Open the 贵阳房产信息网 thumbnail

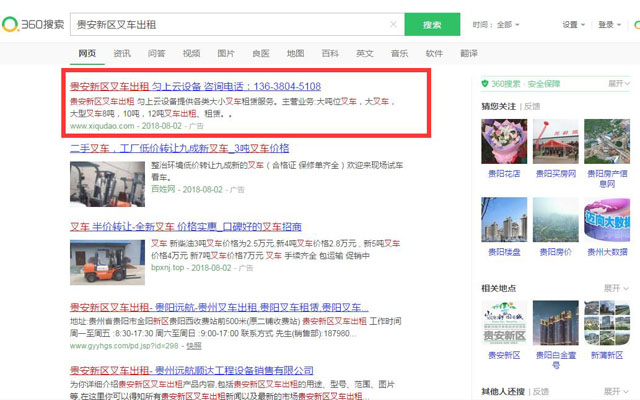pos(607,141)
